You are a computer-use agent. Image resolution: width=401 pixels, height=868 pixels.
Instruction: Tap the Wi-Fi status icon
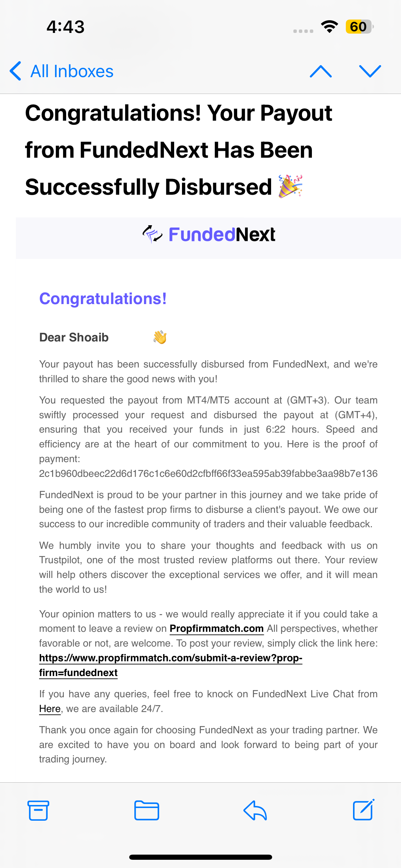[330, 27]
